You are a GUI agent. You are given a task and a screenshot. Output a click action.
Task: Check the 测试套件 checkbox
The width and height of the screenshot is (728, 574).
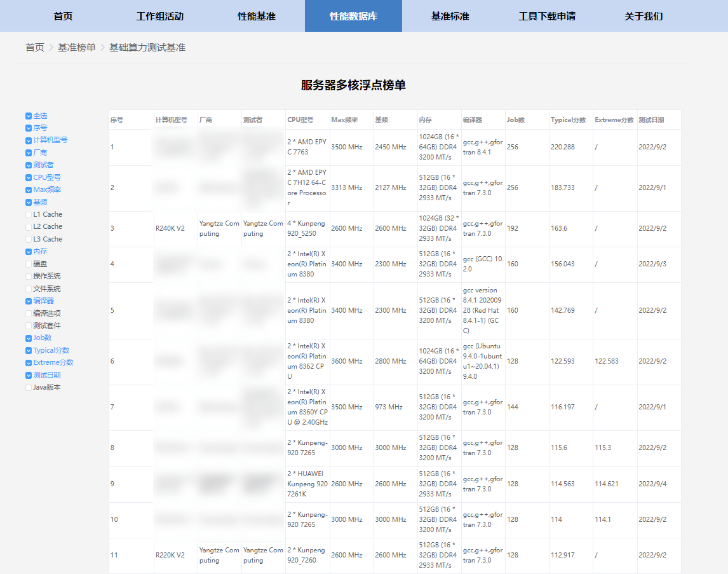pyautogui.click(x=29, y=325)
